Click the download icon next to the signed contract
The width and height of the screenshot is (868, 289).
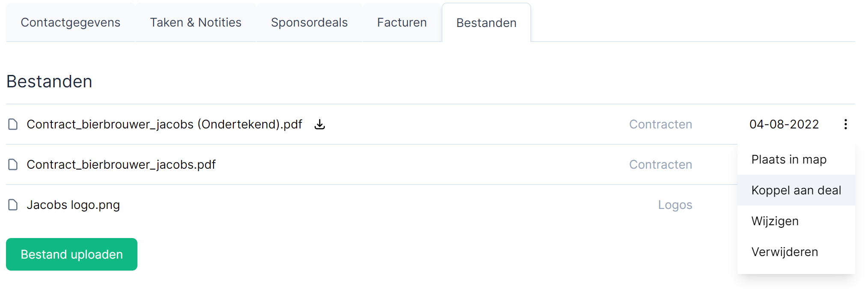click(x=320, y=124)
